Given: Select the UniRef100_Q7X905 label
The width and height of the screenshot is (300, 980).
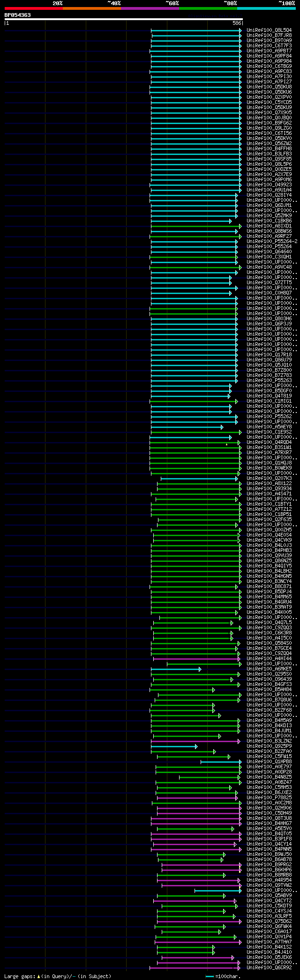Looking at the screenshot, I should point(269,112).
